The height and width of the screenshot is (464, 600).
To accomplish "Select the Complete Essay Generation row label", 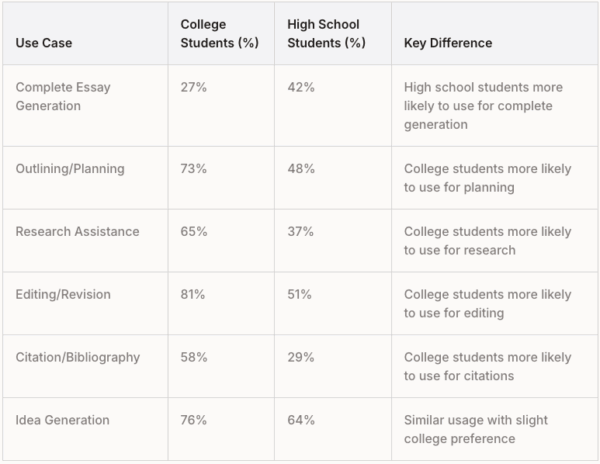I will [x=63, y=96].
